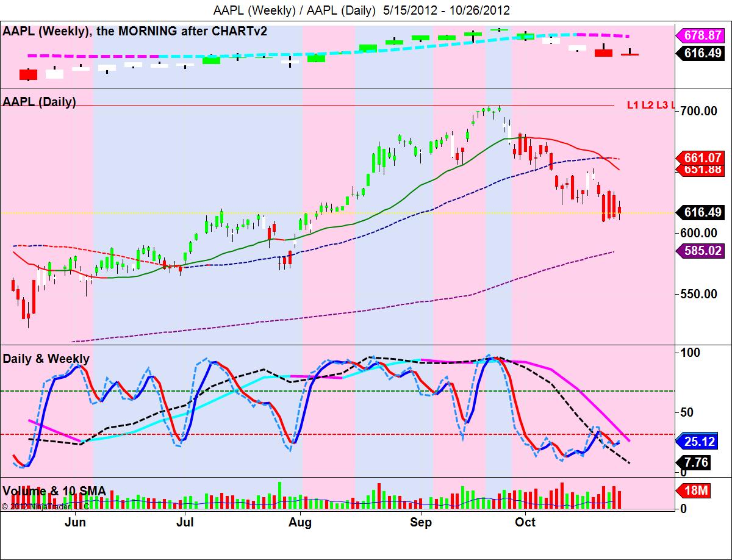Click the Jun date axis label

[x=75, y=522]
